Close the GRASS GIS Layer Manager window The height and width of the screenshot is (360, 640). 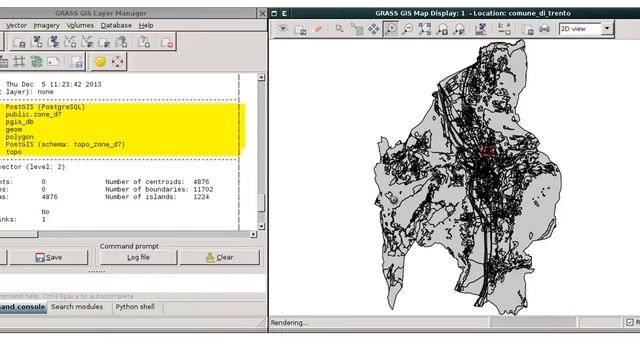(x=262, y=13)
